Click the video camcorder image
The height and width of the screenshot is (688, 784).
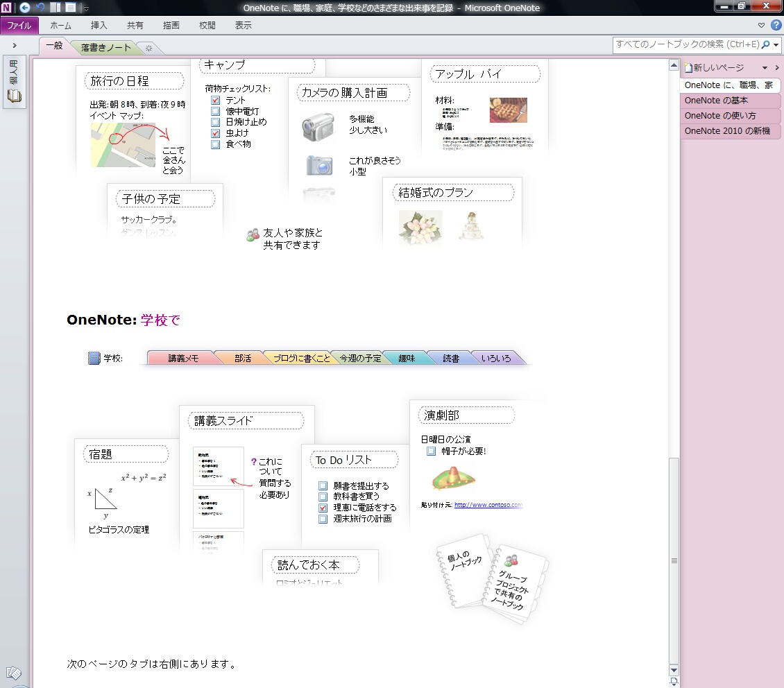click(x=318, y=127)
